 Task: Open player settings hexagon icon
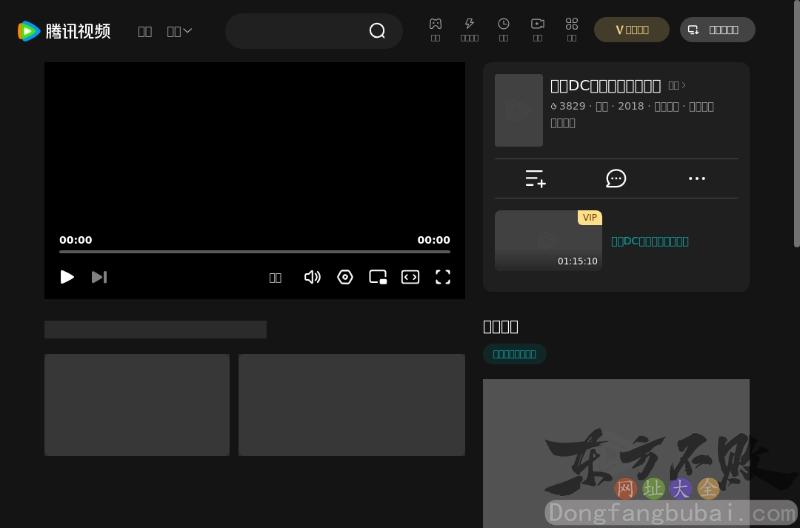(x=345, y=277)
